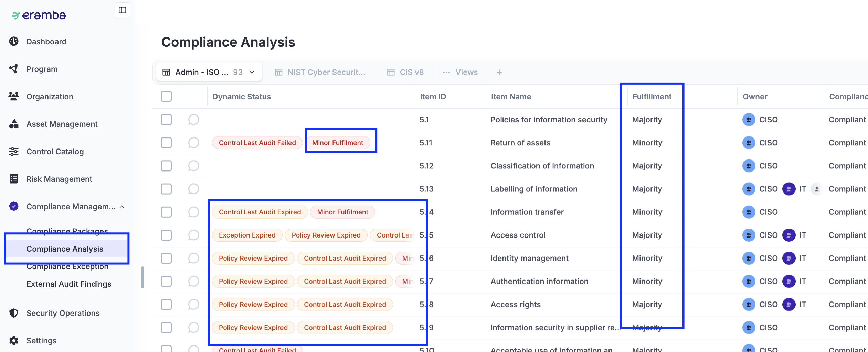Viewport: 868px width, 352px height.
Task: Open Settings gear in sidebar
Action: pos(14,340)
